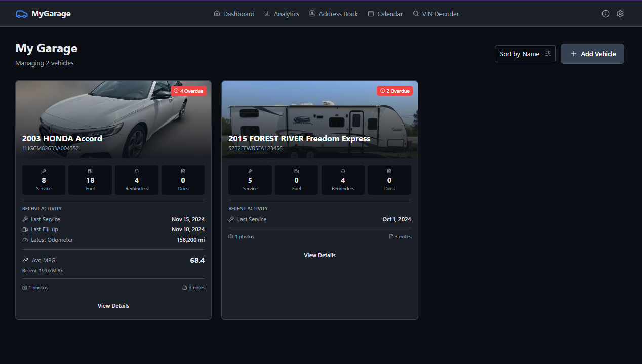
Task: Open the Calendar page
Action: click(x=385, y=14)
